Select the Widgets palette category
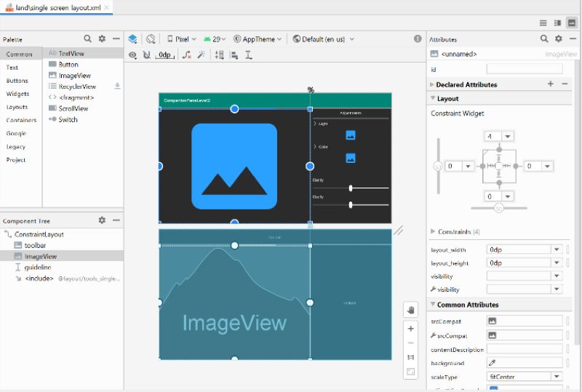Screen dimensions: 582x392 pyautogui.click(x=17, y=94)
